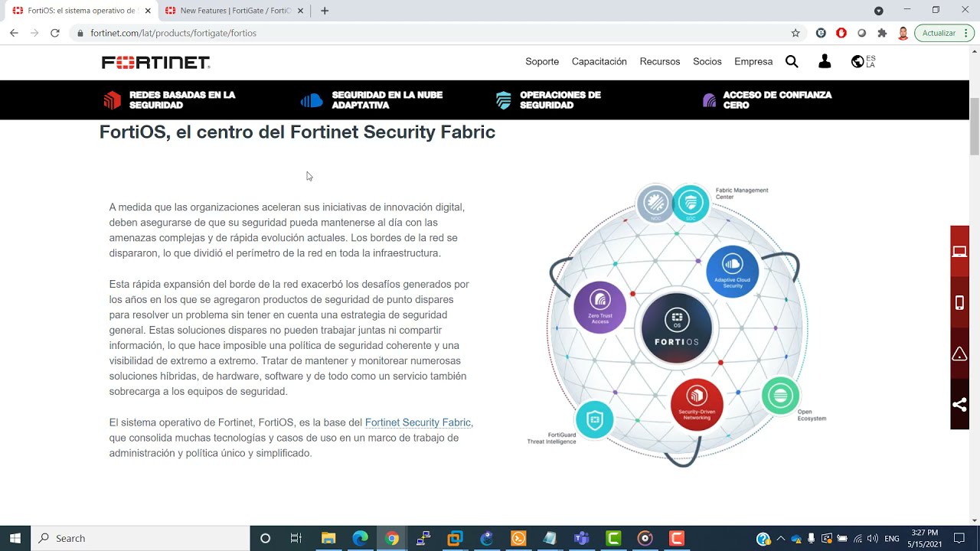
Task: Click the address bar URL
Action: coord(173,33)
